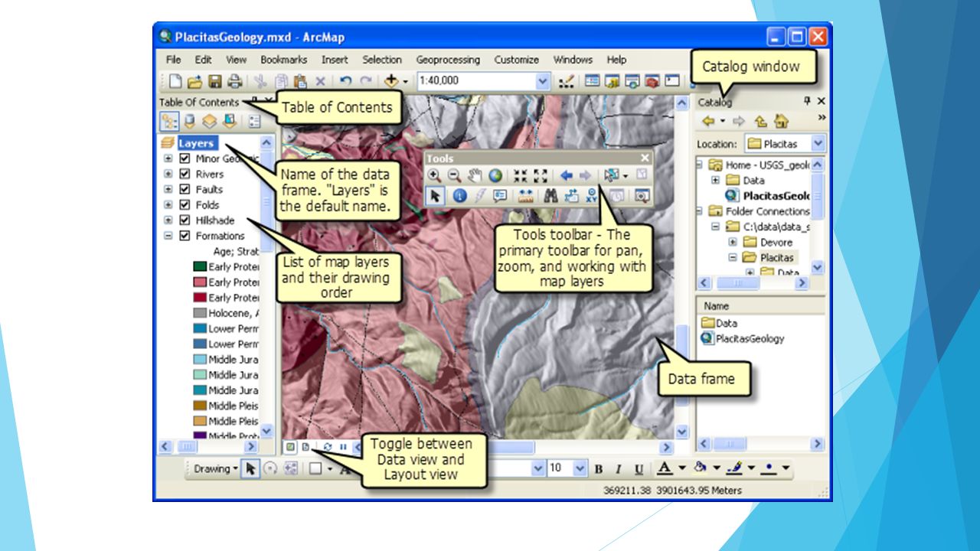Screen dimensions: 980x551
Task: Go up one level in Catalog
Action: (x=760, y=121)
